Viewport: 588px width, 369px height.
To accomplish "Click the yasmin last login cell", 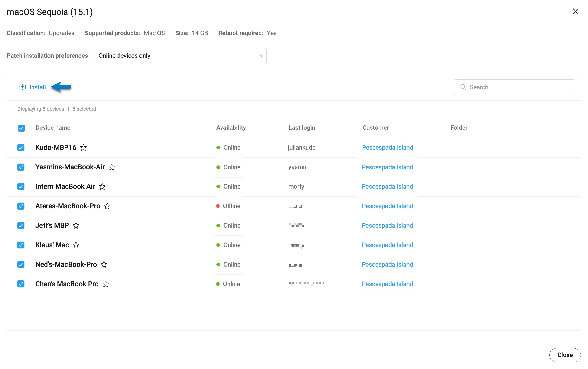I will [x=298, y=167].
